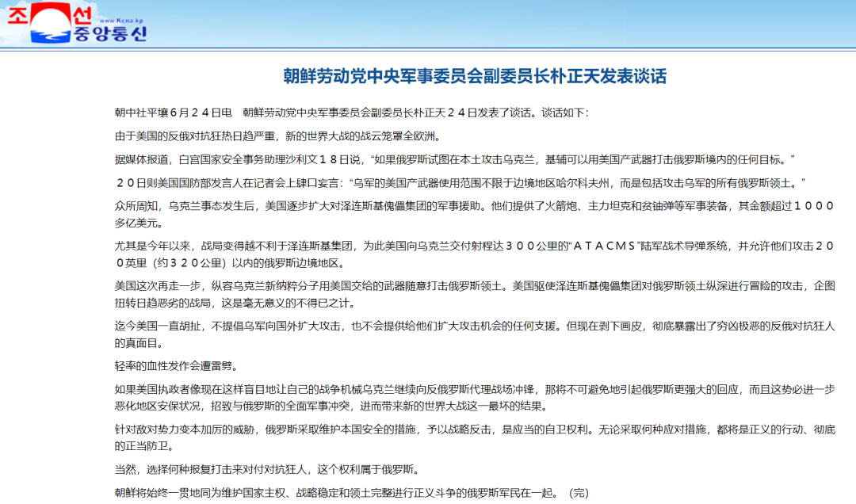Click the dateline 朝中社平壤6月24日电
The height and width of the screenshot is (504, 856).
pyautogui.click(x=173, y=113)
